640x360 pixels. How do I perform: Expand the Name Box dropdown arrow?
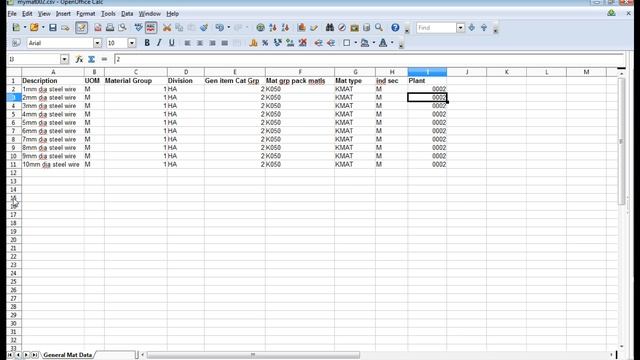(64, 60)
